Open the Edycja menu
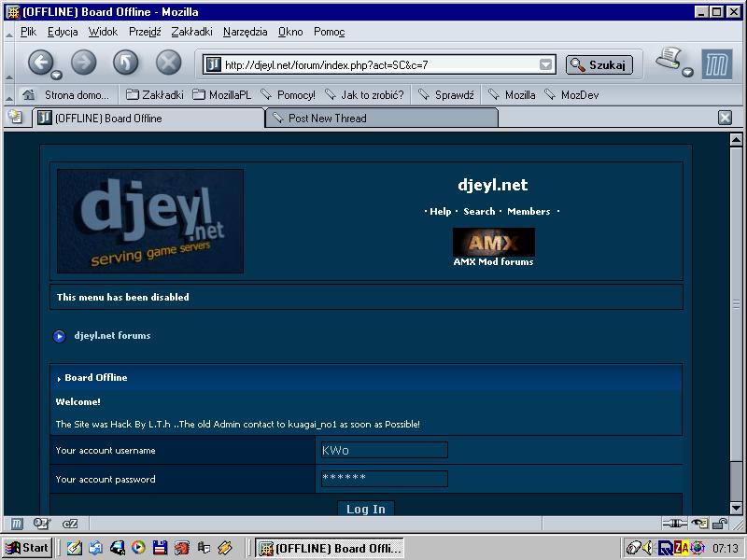This screenshot has width=747, height=560. point(63,32)
